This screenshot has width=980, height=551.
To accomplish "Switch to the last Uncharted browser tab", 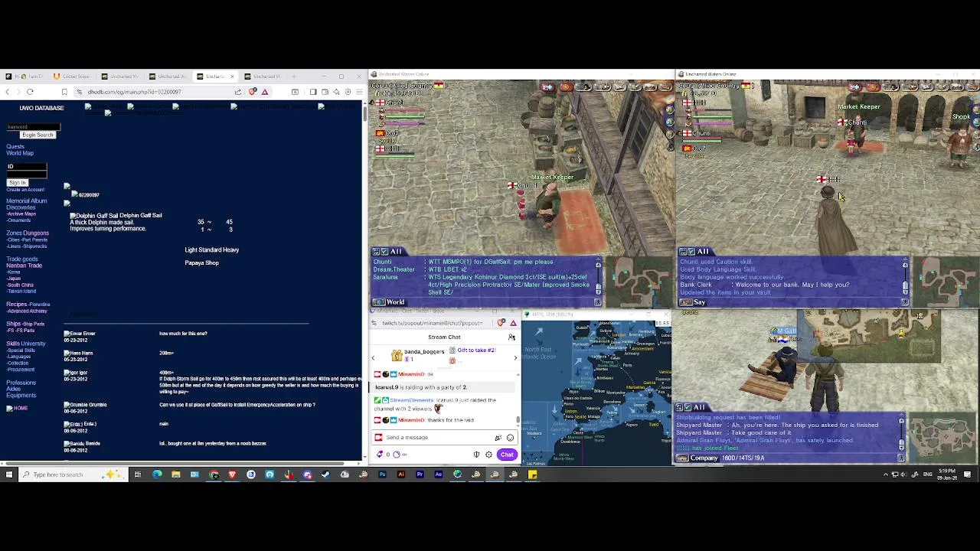I will [x=263, y=77].
